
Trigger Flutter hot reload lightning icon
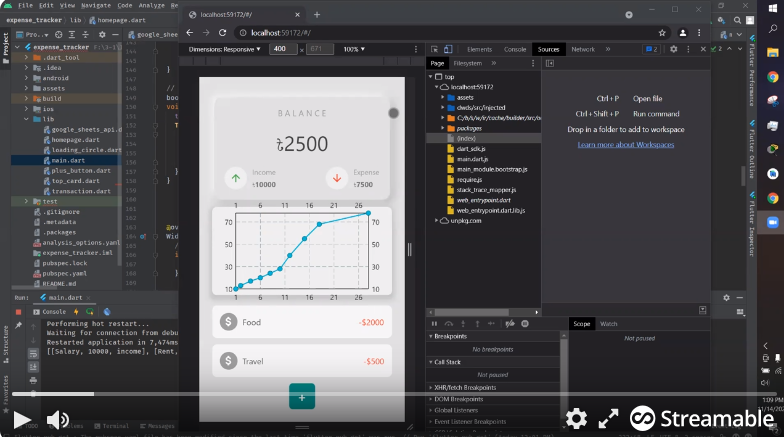pyautogui.click(x=76, y=312)
